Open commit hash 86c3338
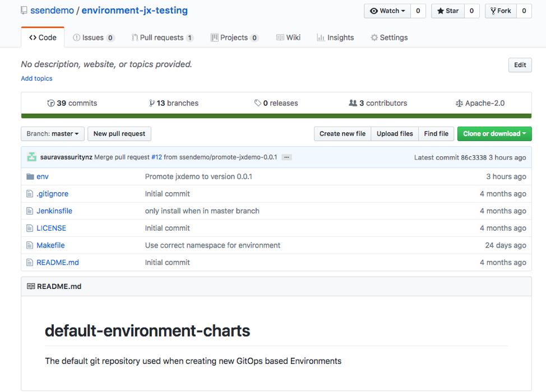This screenshot has width=546, height=392. coord(474,157)
